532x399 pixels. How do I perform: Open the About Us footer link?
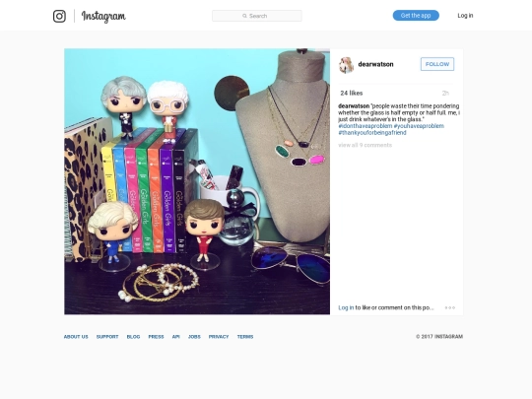pos(76,337)
